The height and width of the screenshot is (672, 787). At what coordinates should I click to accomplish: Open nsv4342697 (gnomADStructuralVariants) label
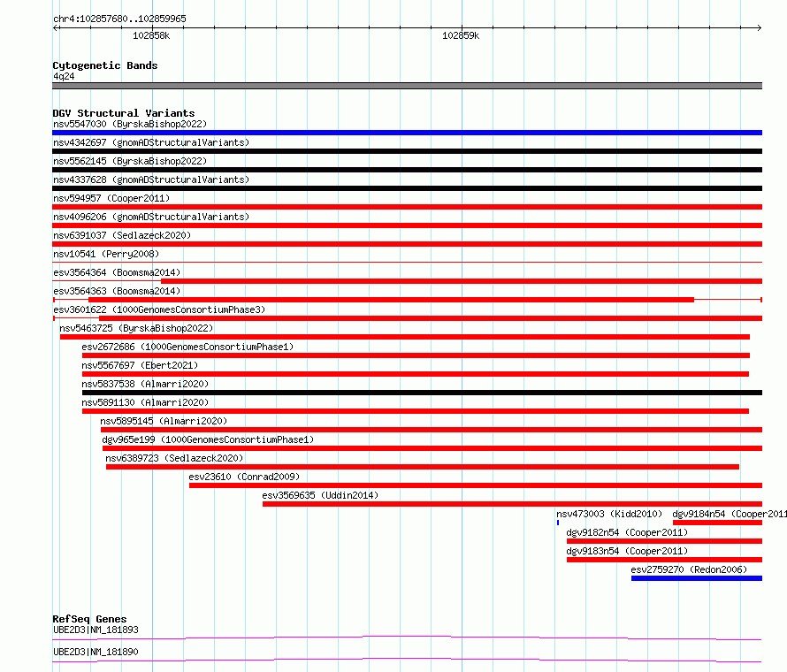(x=151, y=142)
